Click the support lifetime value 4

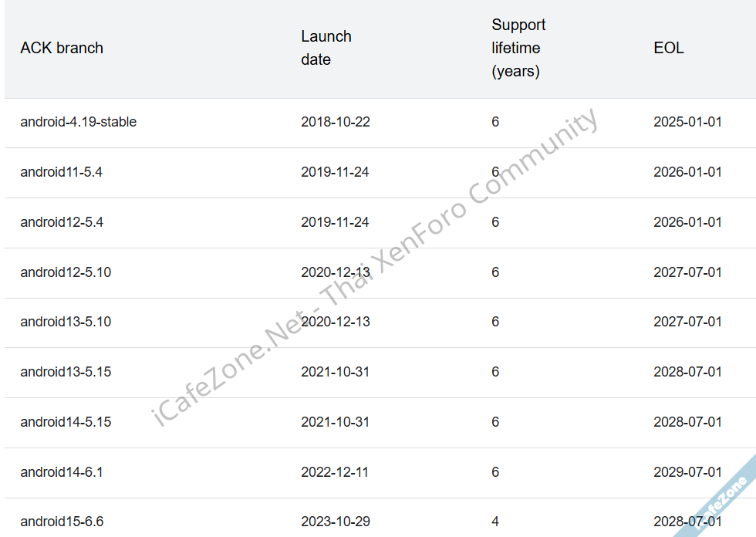click(495, 522)
